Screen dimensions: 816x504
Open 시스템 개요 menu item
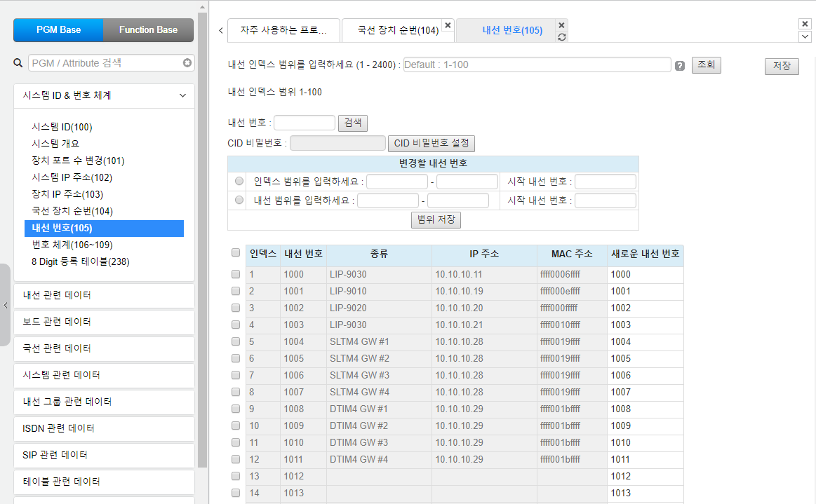(x=55, y=144)
